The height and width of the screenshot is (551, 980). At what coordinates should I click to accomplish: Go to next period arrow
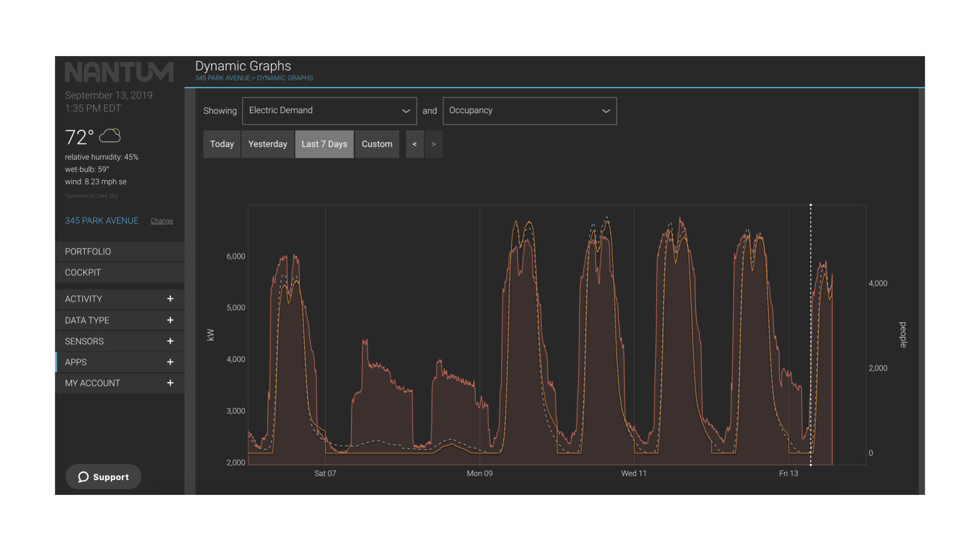pyautogui.click(x=434, y=144)
